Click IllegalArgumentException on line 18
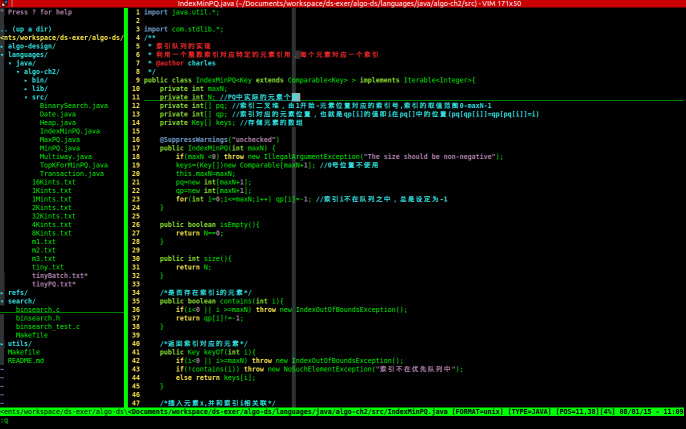This screenshot has width=686, height=429. click(x=312, y=157)
